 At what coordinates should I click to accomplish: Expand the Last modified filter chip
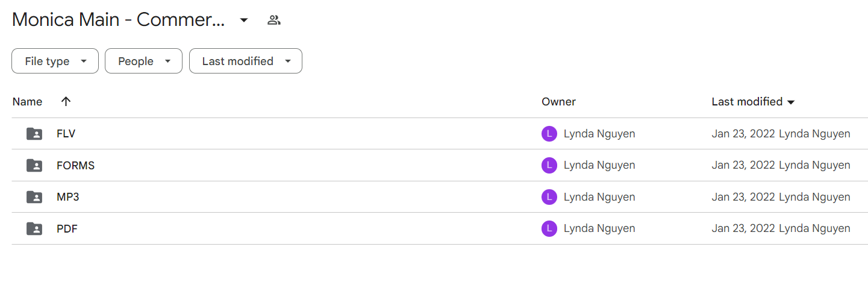click(246, 61)
